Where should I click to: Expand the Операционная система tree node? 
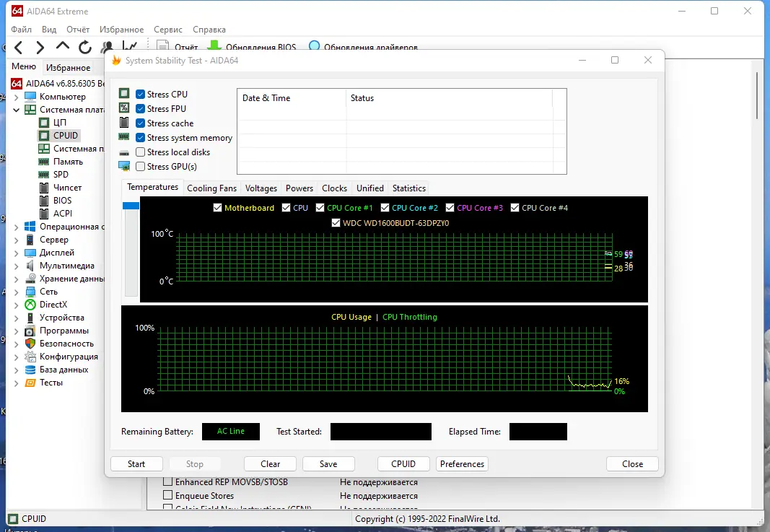click(x=16, y=227)
